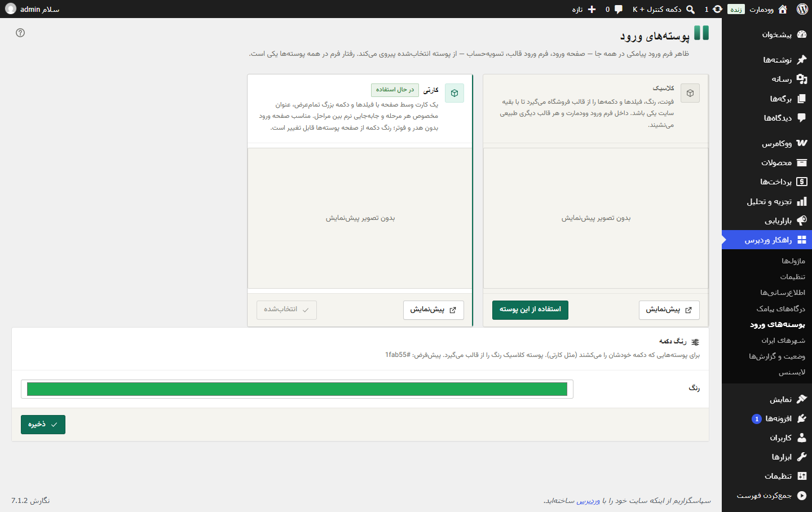Click the ووکامرس logo icon
The width and height of the screenshot is (812, 512).
click(802, 143)
